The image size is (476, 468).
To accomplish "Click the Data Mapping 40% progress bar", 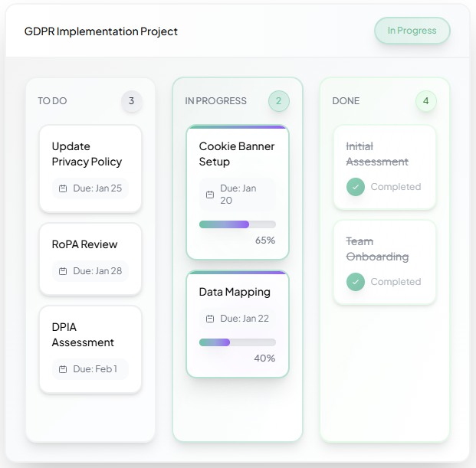I will 238,342.
